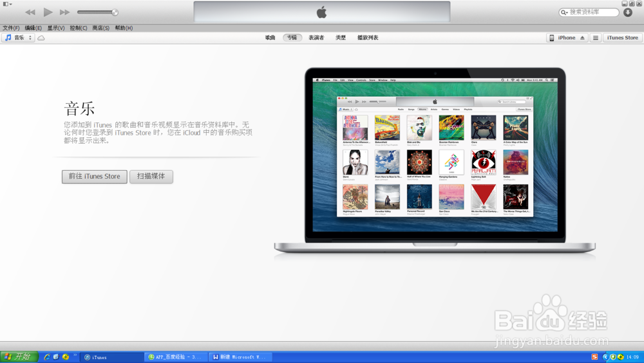
Task: Switch to iTunes taskbar button
Action: [111, 357]
